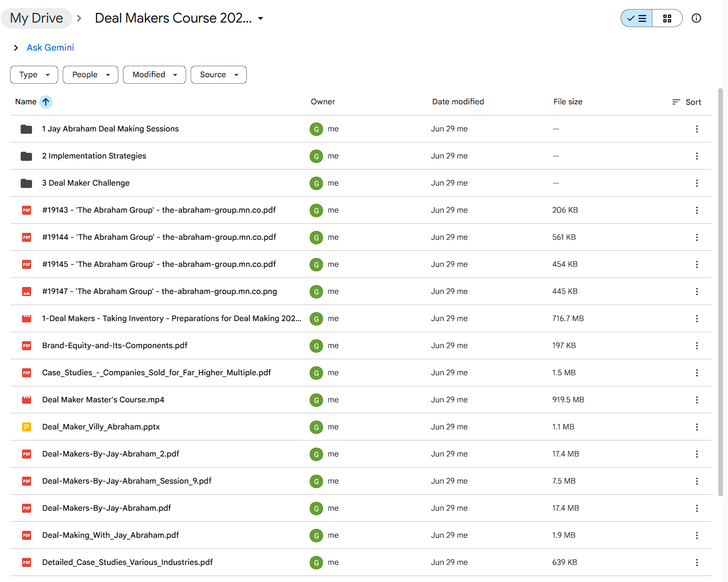Open the Deal Makers Course folder dropdown
Image resolution: width=728 pixels, height=582 pixels.
260,19
